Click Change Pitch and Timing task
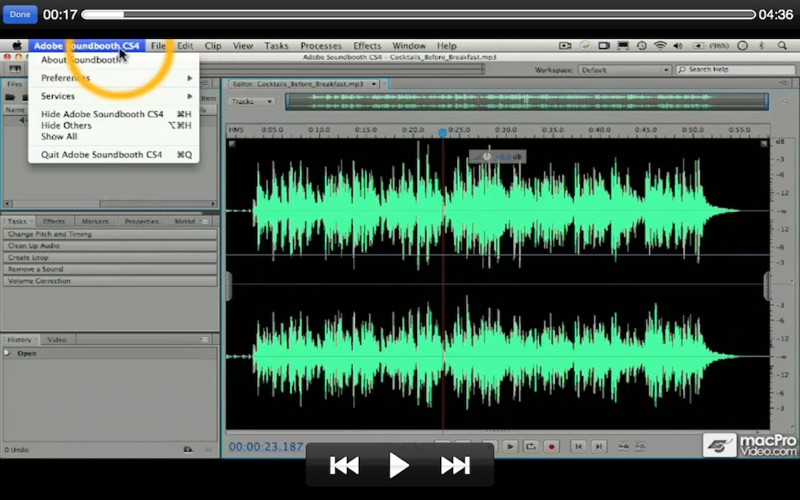 [x=110, y=234]
